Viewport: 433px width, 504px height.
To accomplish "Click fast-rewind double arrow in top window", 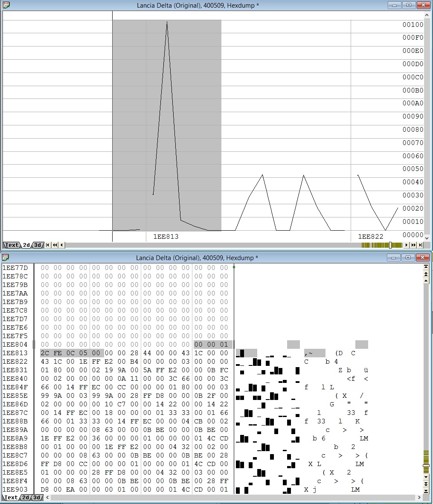I will [55, 245].
